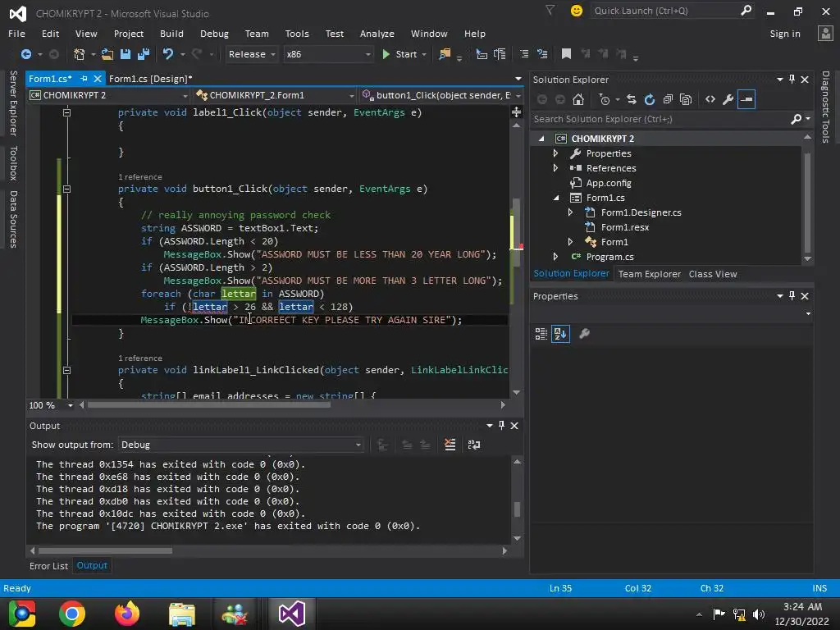The width and height of the screenshot is (840, 630).
Task: Undo the last edit with the Undo icon
Action: click(x=168, y=54)
